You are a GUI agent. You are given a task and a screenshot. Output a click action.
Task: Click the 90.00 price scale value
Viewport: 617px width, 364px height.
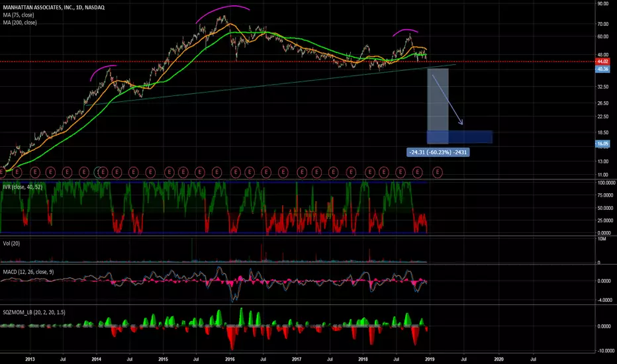point(603,3)
